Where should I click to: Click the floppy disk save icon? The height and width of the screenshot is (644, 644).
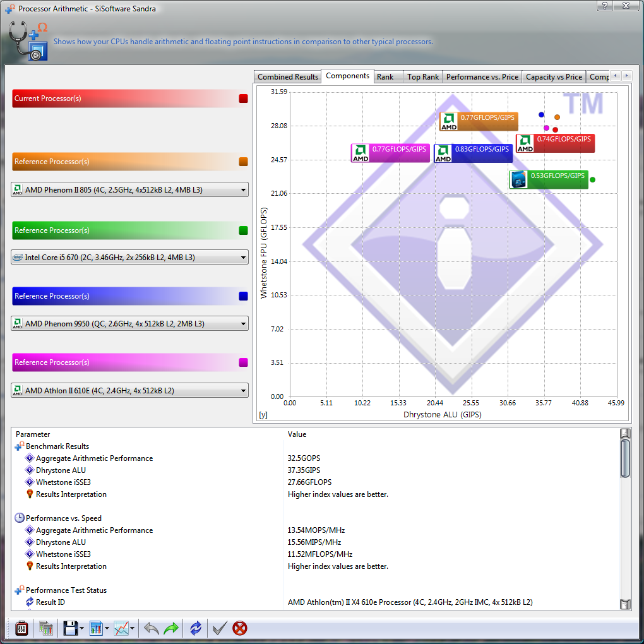pos(70,628)
